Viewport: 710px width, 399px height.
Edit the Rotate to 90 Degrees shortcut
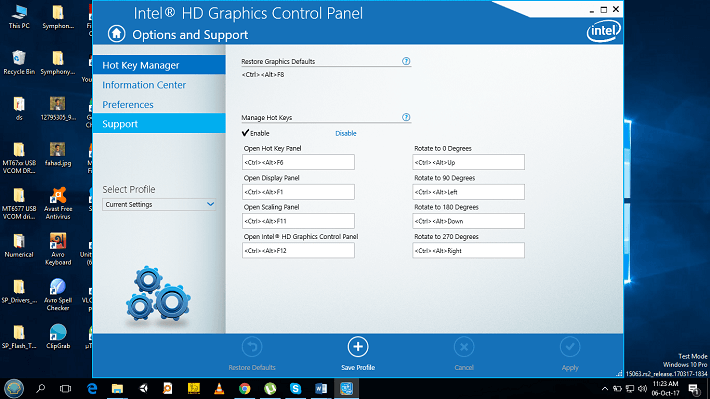click(469, 192)
